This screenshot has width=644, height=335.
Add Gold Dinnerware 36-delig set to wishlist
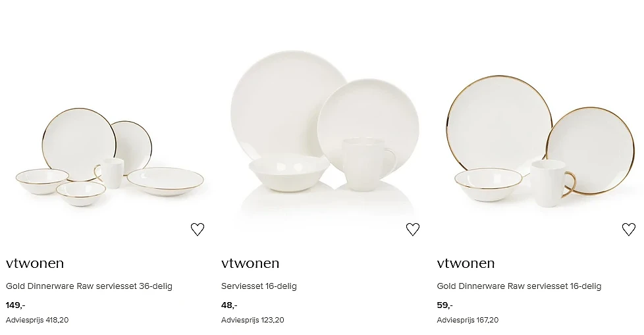click(x=198, y=229)
